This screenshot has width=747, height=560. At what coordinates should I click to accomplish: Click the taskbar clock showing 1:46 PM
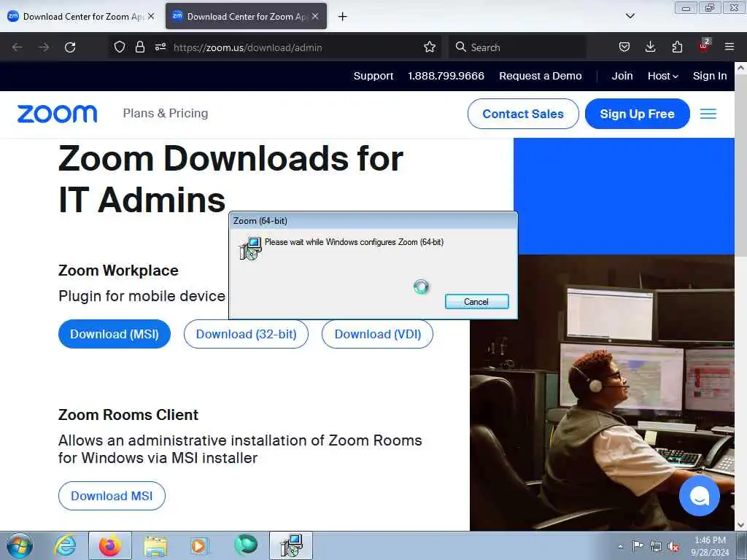tap(710, 546)
